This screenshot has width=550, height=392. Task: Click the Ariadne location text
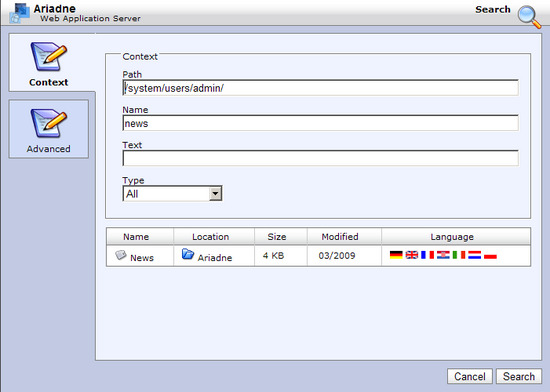215,258
